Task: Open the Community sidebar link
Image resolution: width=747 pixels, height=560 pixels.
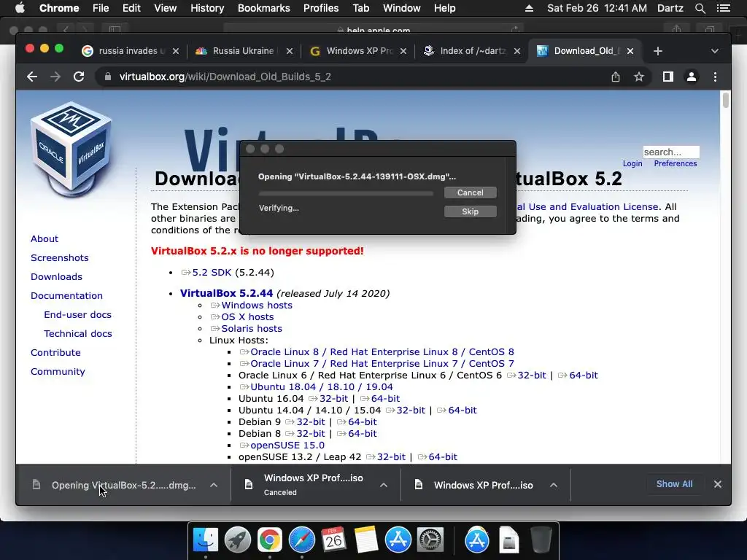Action: pos(58,371)
